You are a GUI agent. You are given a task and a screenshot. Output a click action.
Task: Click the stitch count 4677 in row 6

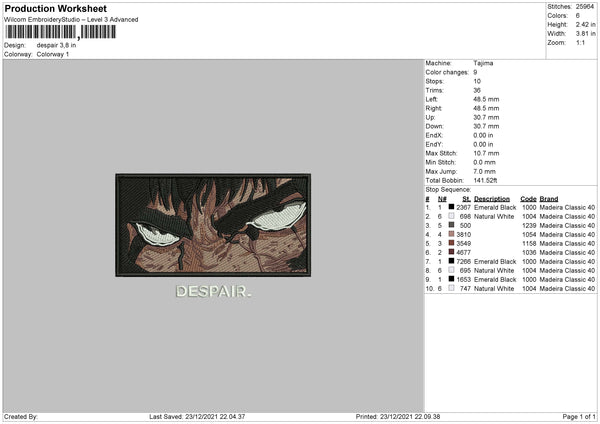pos(463,253)
